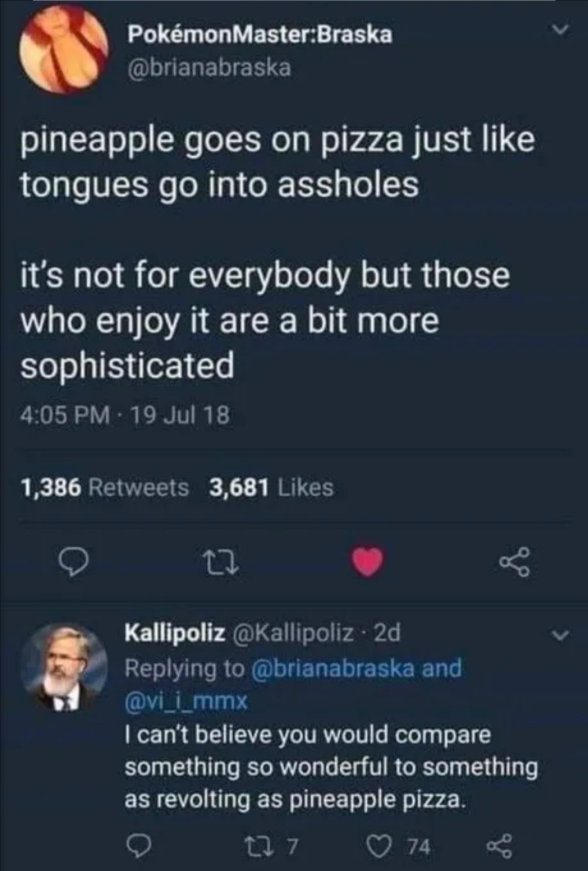View the 1,386 Retweets list

(x=105, y=488)
